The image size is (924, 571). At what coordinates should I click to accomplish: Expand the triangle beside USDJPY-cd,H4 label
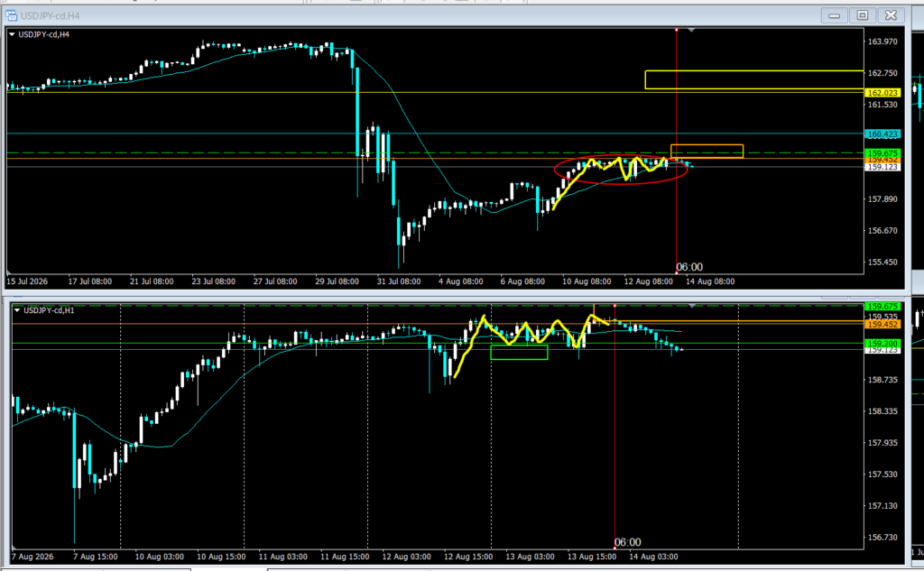12,35
